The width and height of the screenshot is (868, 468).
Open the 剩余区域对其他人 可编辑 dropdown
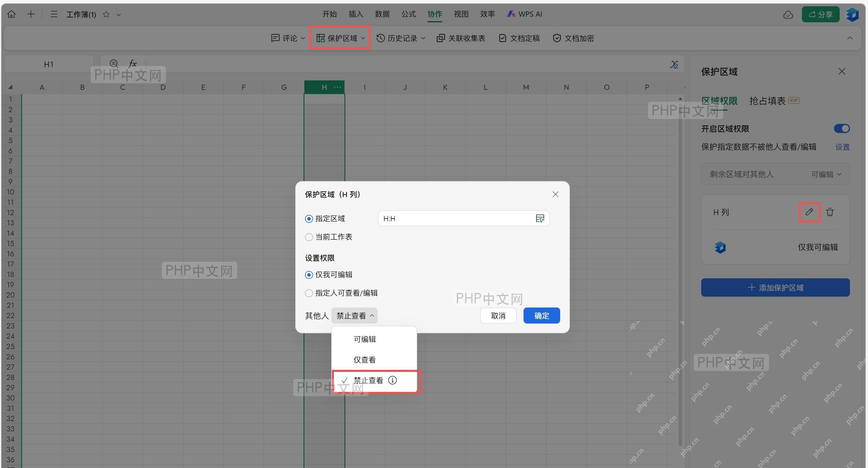click(826, 174)
